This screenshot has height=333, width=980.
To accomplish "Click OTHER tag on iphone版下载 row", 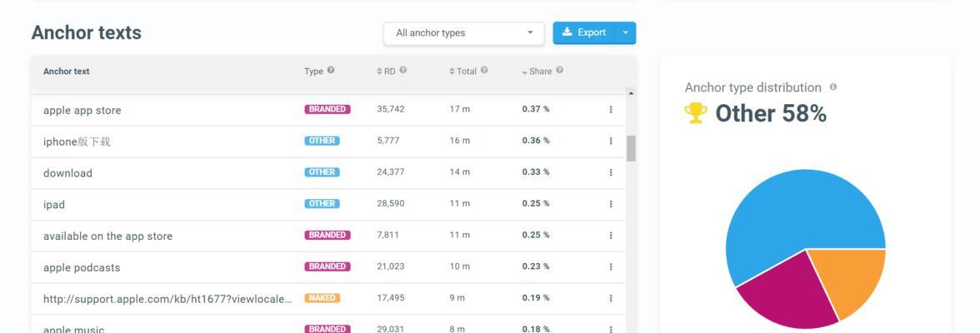I will click(322, 141).
